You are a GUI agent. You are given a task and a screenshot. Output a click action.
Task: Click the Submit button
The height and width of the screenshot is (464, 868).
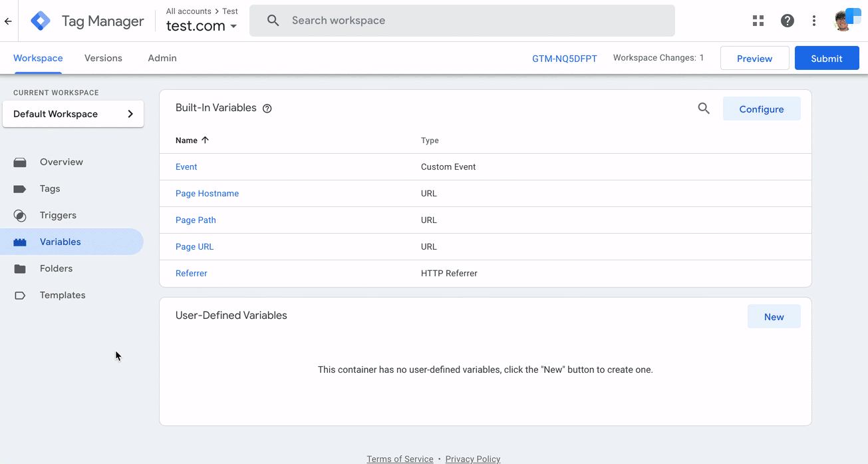click(827, 59)
